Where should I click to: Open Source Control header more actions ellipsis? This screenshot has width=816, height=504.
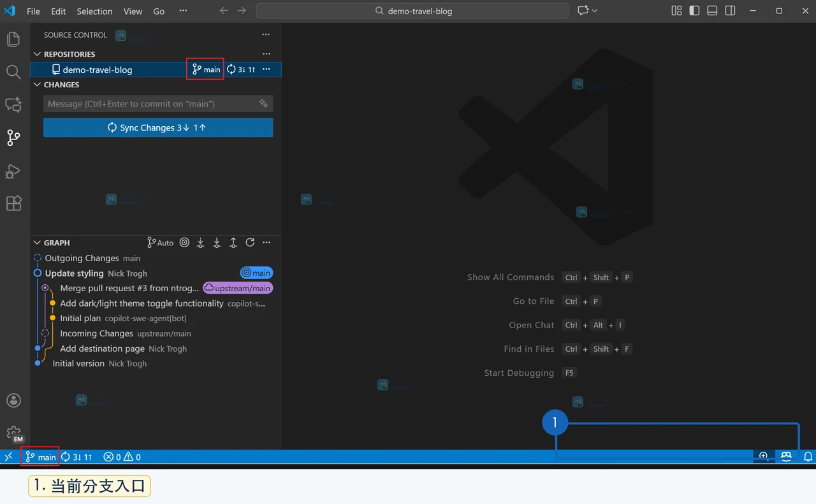(266, 35)
